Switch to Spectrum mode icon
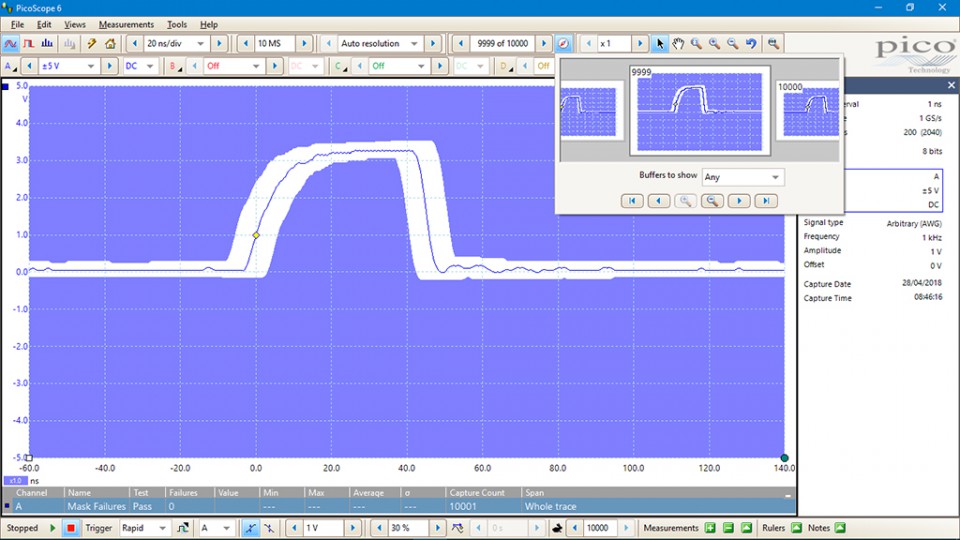This screenshot has width=960, height=540. tap(48, 44)
